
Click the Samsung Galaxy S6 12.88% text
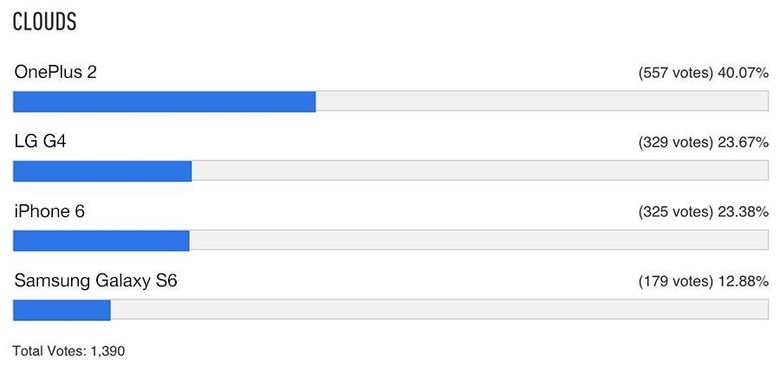(743, 282)
